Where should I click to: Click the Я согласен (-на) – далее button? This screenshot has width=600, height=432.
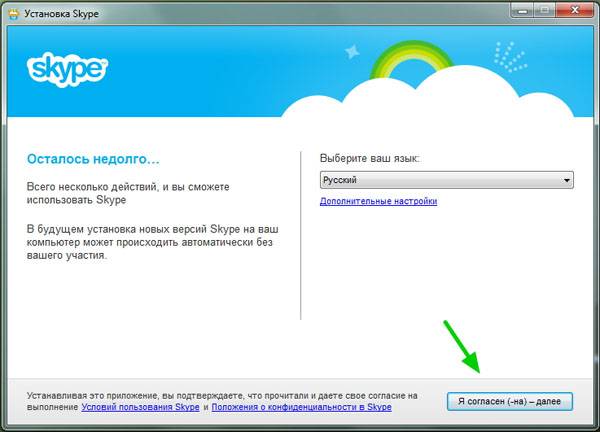pyautogui.click(x=510, y=401)
